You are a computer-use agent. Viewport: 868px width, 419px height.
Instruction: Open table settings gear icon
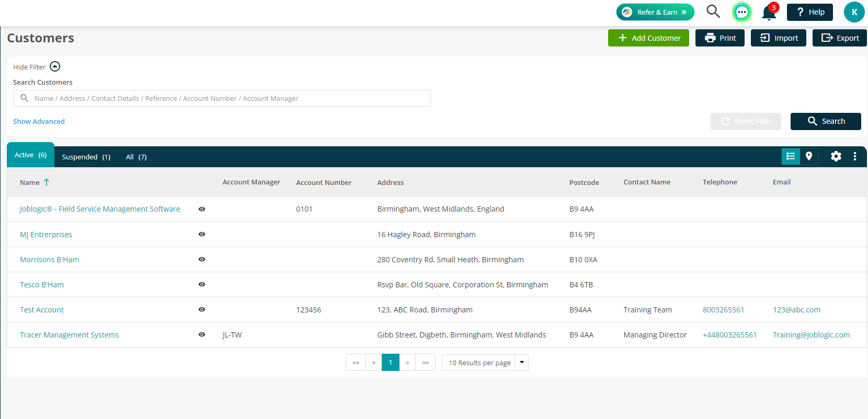(836, 156)
